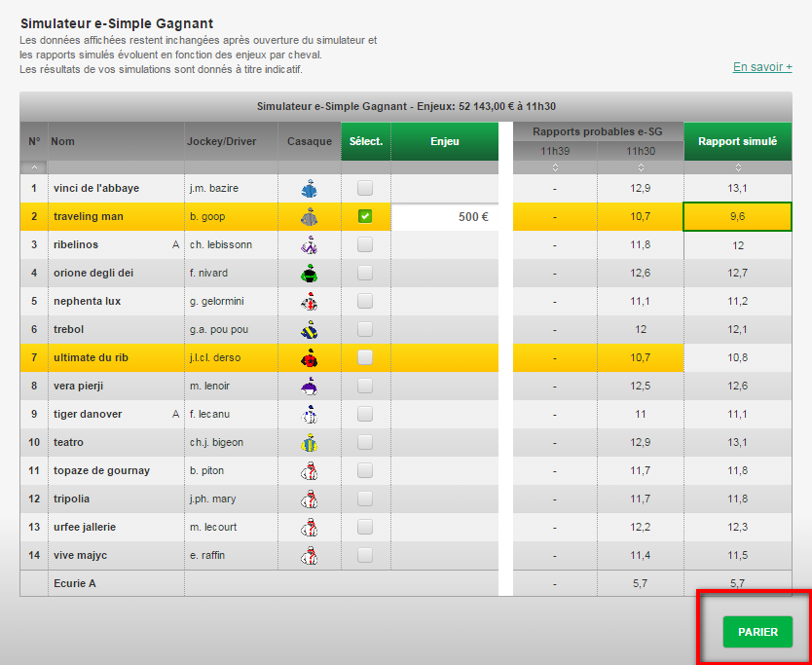Click the 500 € stake input field
812x665 pixels.
445,217
